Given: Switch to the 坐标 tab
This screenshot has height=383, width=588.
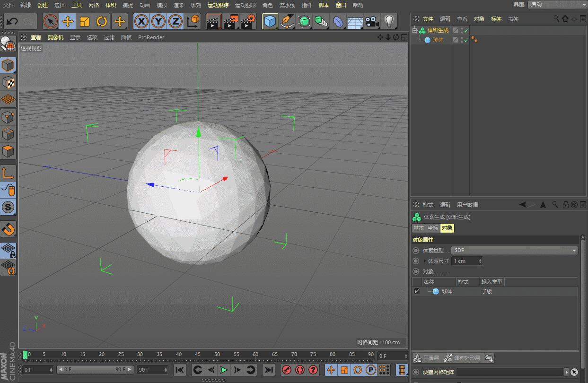Looking at the screenshot, I should [432, 228].
